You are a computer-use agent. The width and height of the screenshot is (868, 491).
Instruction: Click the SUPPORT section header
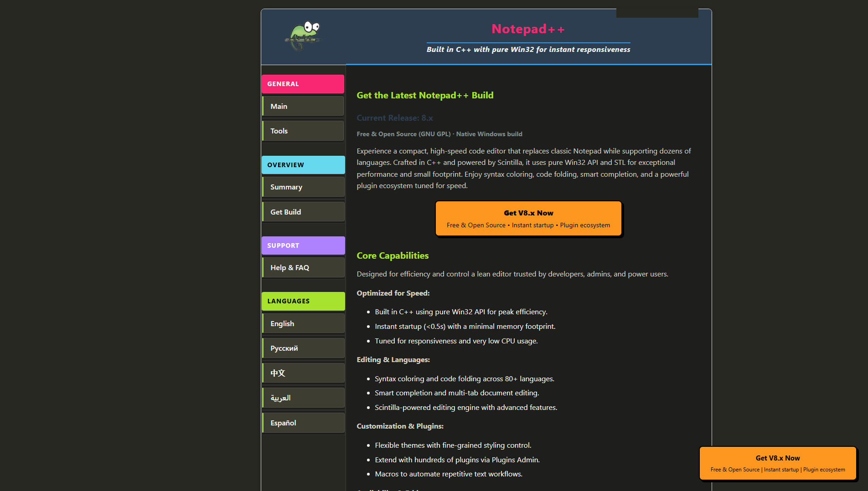303,245
